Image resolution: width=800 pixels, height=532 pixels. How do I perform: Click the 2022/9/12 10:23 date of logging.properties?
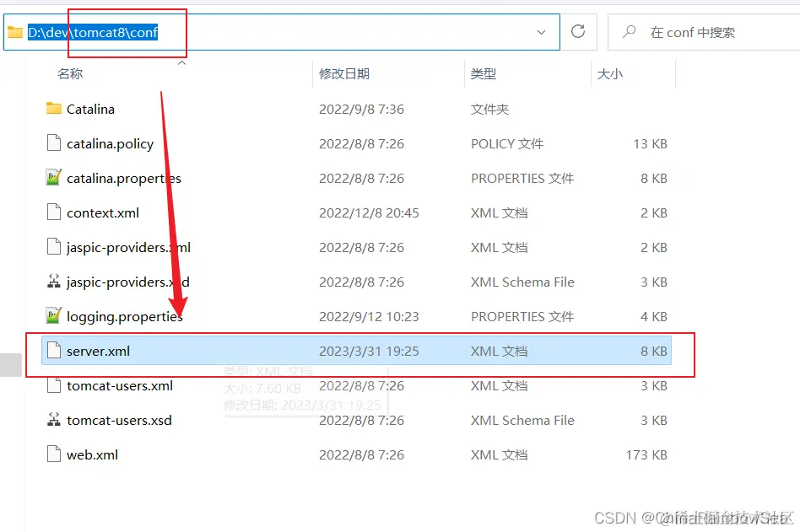click(369, 317)
